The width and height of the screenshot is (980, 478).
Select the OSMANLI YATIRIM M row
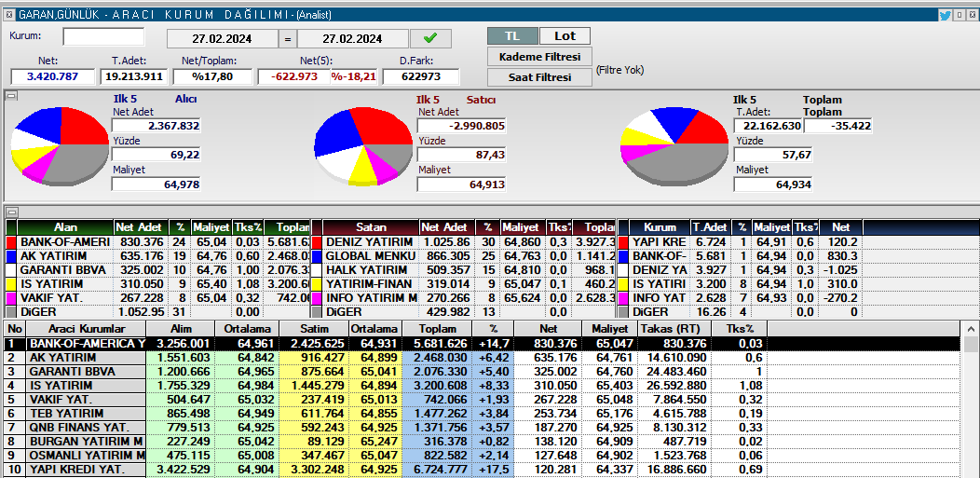coord(483,455)
